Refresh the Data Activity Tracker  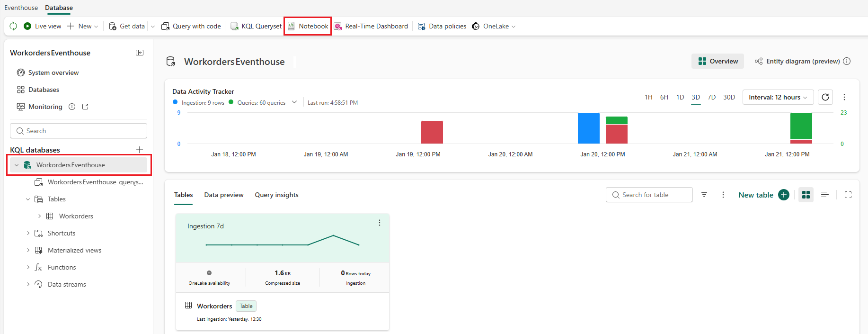pos(825,97)
